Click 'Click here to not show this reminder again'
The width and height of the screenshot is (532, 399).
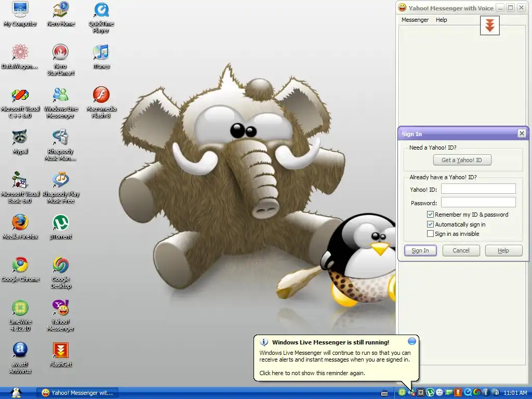(x=312, y=373)
